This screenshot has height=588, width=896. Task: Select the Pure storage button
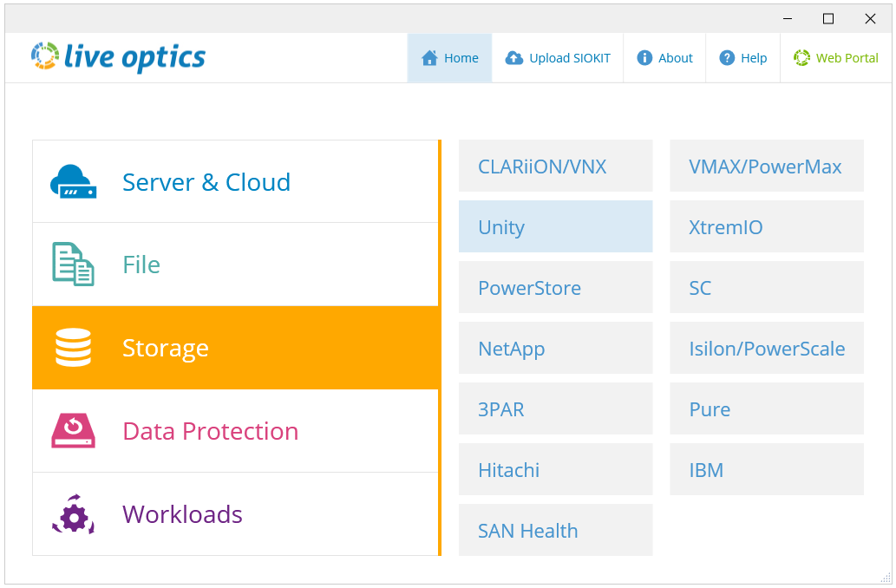click(x=766, y=409)
